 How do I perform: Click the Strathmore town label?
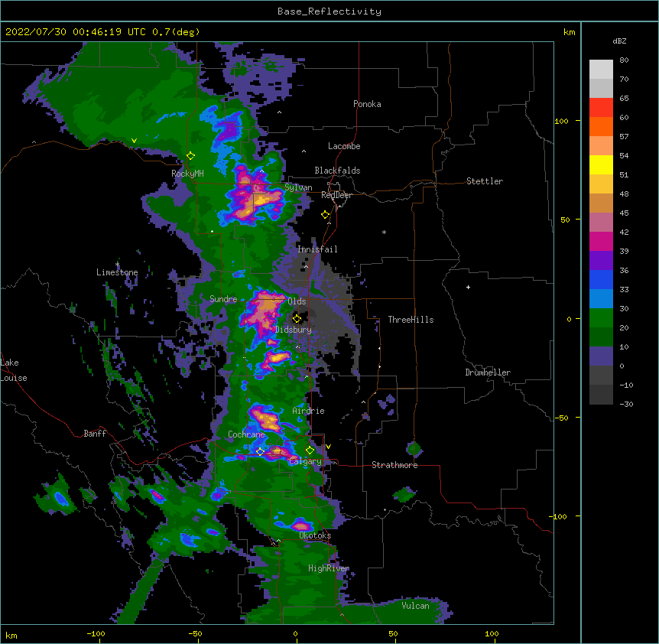pyautogui.click(x=394, y=465)
